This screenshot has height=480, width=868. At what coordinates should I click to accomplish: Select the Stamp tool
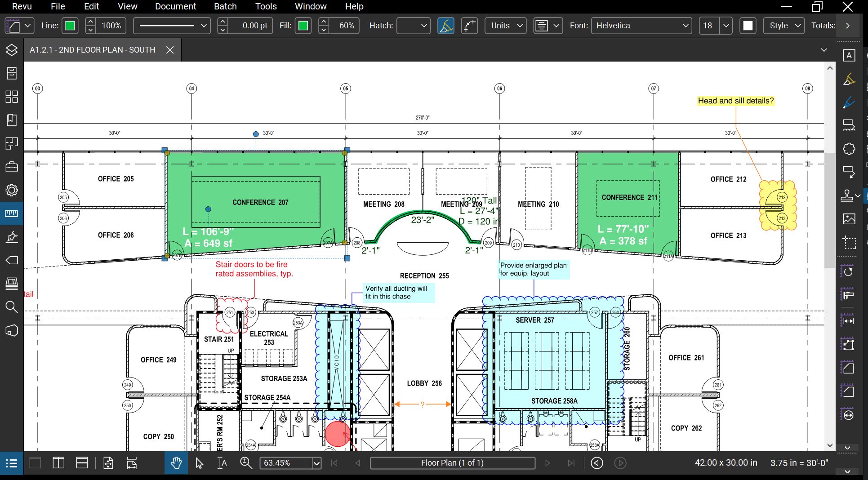click(847, 196)
